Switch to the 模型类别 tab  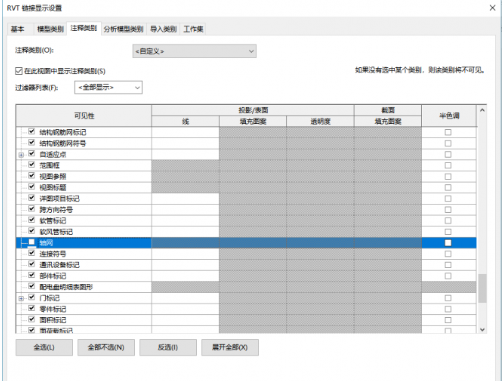(50, 29)
